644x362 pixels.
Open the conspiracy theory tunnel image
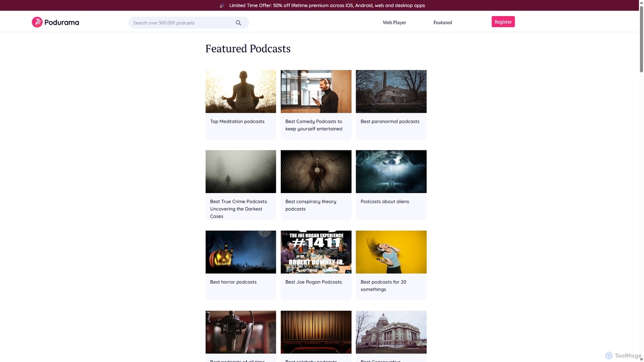[316, 171]
